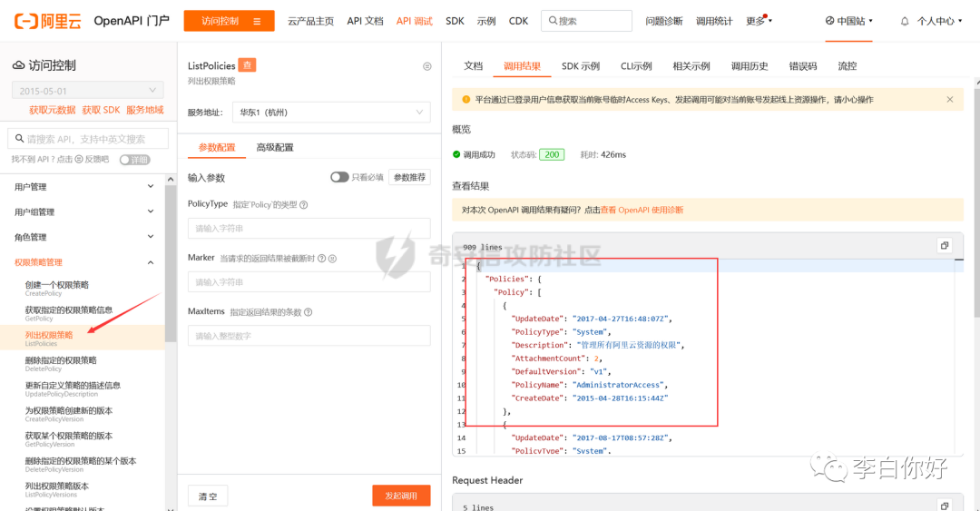Click the ListPolicies options icon
Viewport: 980px width, 511px height.
(x=426, y=66)
